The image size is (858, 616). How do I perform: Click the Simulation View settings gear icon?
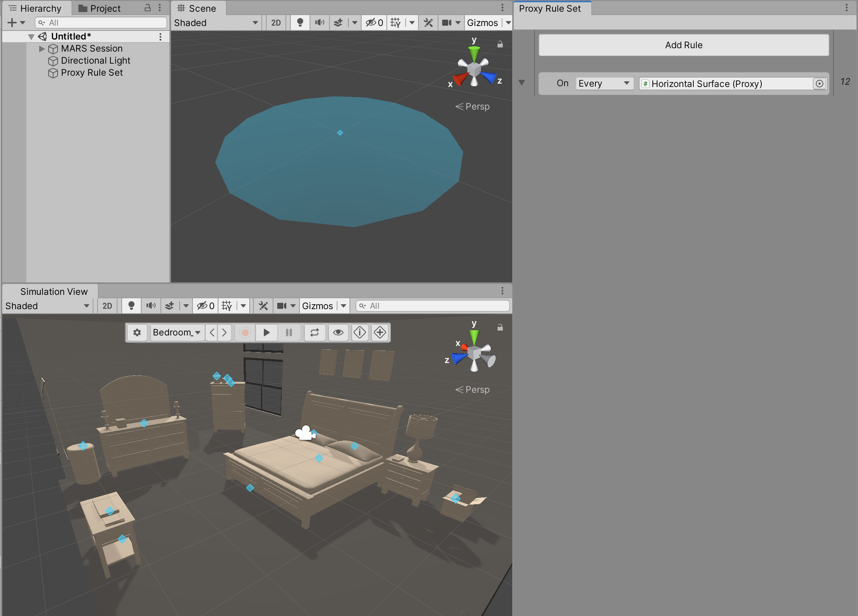click(137, 332)
